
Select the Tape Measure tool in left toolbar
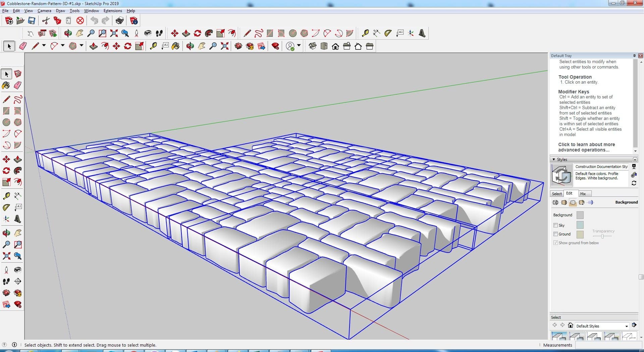click(6, 196)
